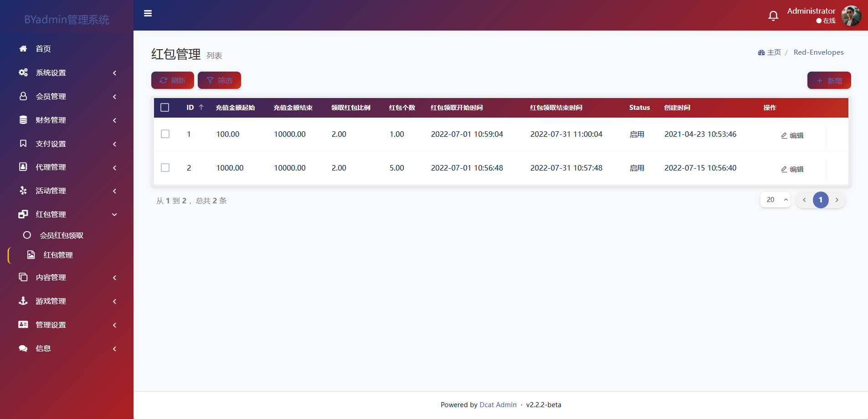Click the cell 2022-07-31 10:57:48

point(566,168)
